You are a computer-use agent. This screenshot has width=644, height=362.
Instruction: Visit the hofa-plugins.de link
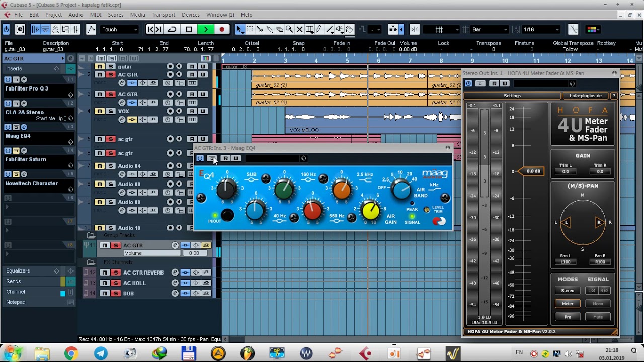(586, 96)
